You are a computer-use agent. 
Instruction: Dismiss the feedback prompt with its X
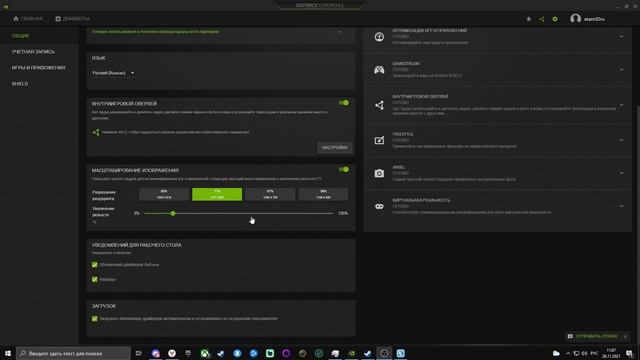click(625, 336)
